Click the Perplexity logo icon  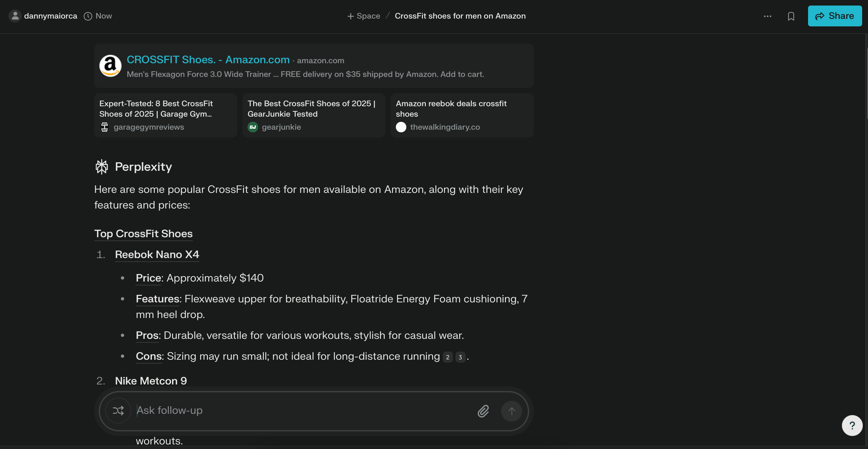click(x=101, y=167)
